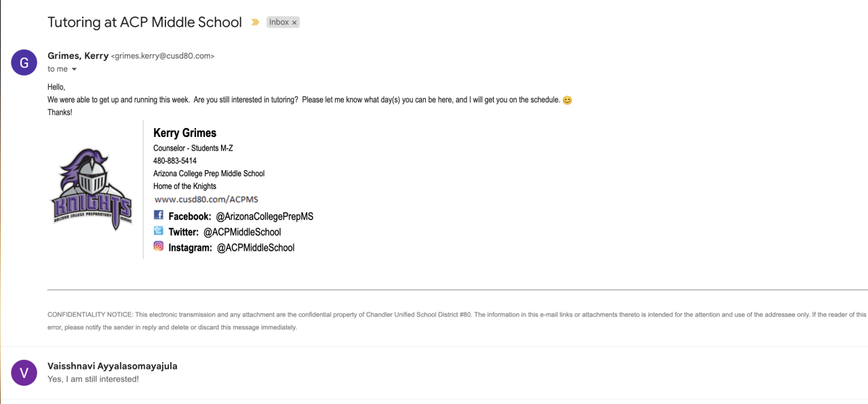Click the Instagram icon in signature
Screen dimensions: 868x404
coord(159,246)
